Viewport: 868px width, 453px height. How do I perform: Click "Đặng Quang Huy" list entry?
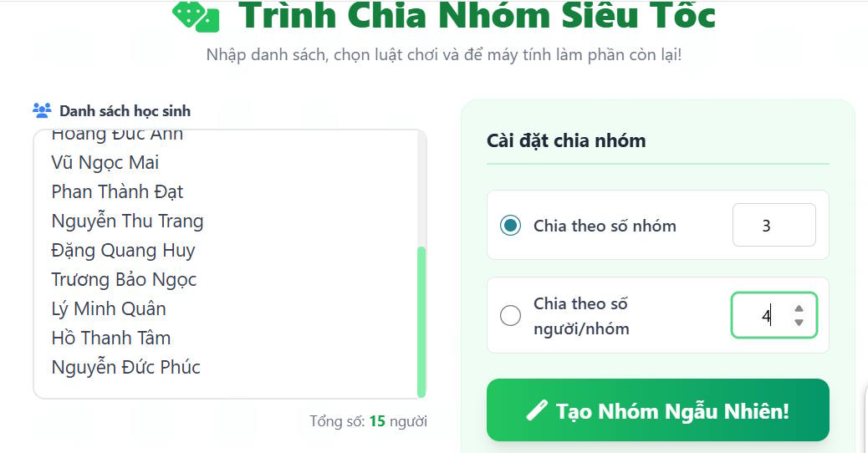(x=123, y=250)
